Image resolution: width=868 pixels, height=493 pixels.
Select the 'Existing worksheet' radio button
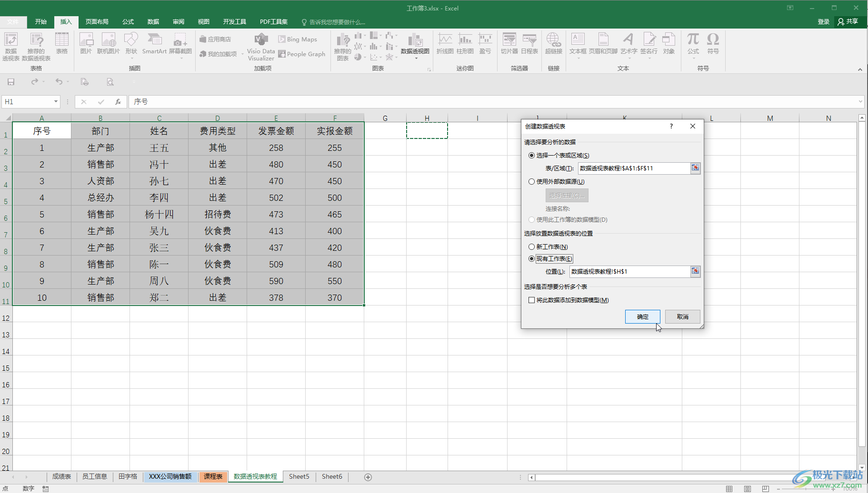point(531,258)
